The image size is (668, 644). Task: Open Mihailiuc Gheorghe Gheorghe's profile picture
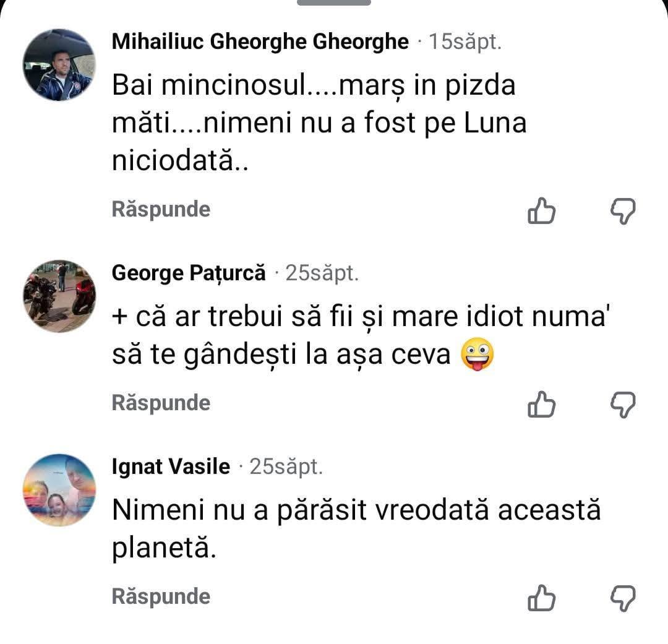coord(59,65)
